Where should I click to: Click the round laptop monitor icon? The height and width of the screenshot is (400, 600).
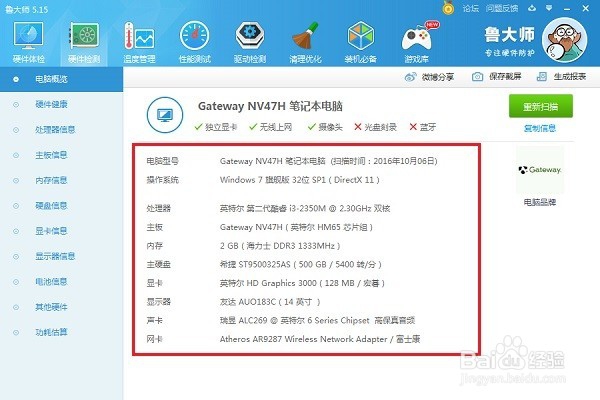click(x=165, y=115)
